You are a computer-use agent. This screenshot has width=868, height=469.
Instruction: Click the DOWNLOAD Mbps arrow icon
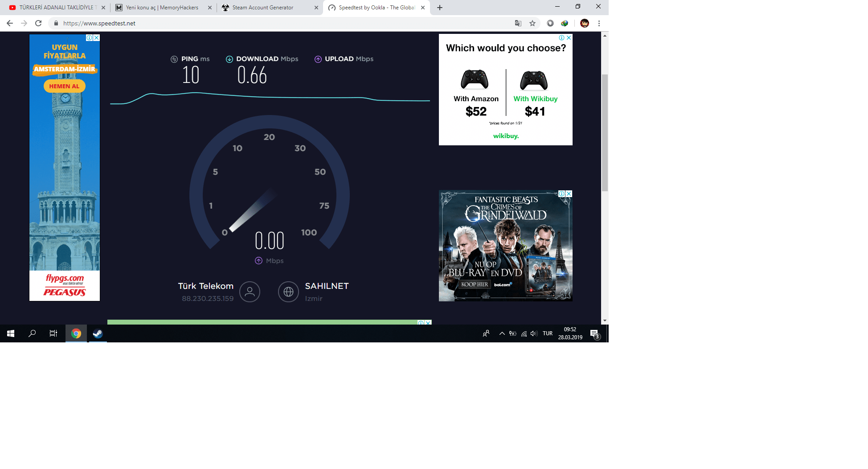pyautogui.click(x=229, y=59)
